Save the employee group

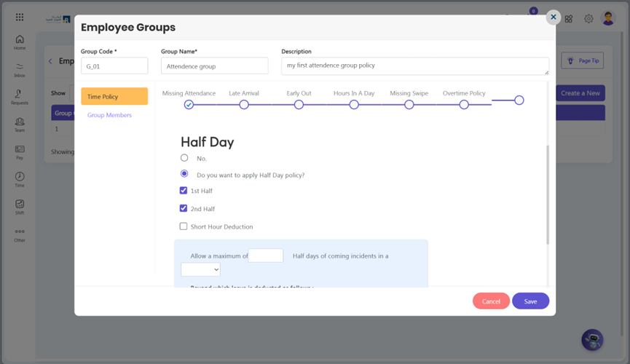530,301
